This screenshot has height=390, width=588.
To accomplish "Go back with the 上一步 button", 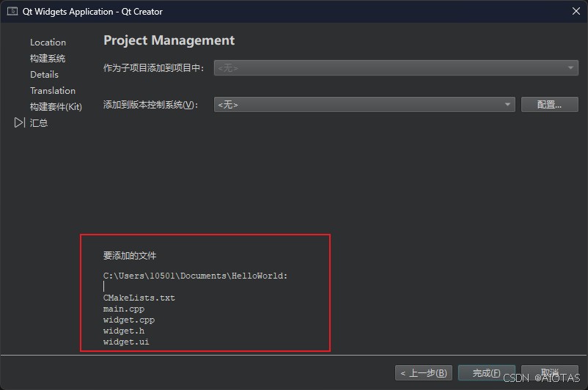I will coord(423,373).
